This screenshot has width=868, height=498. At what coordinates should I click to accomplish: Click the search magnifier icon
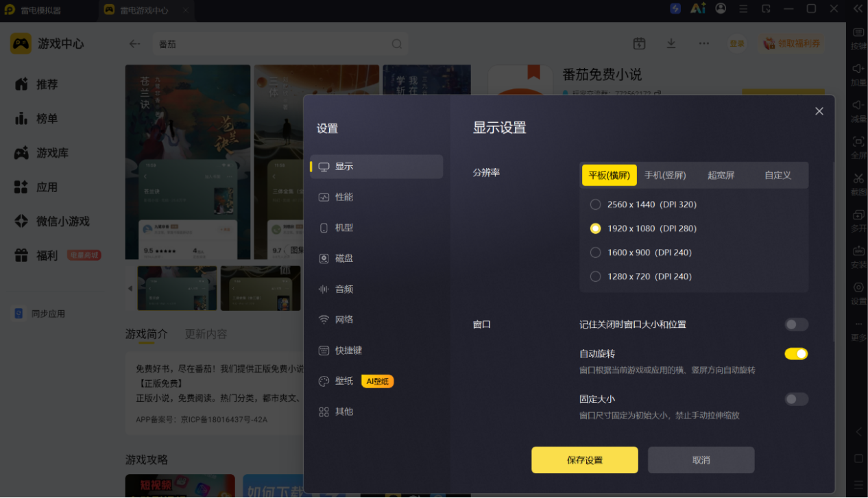396,44
